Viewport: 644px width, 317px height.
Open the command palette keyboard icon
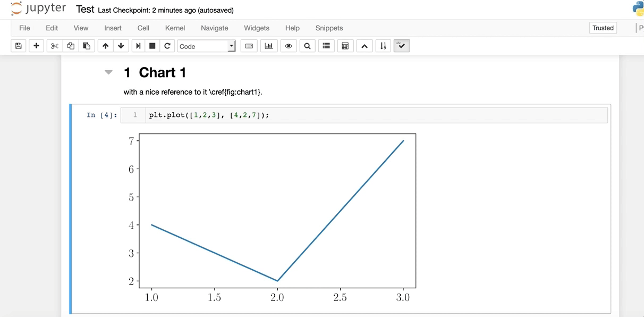249,46
